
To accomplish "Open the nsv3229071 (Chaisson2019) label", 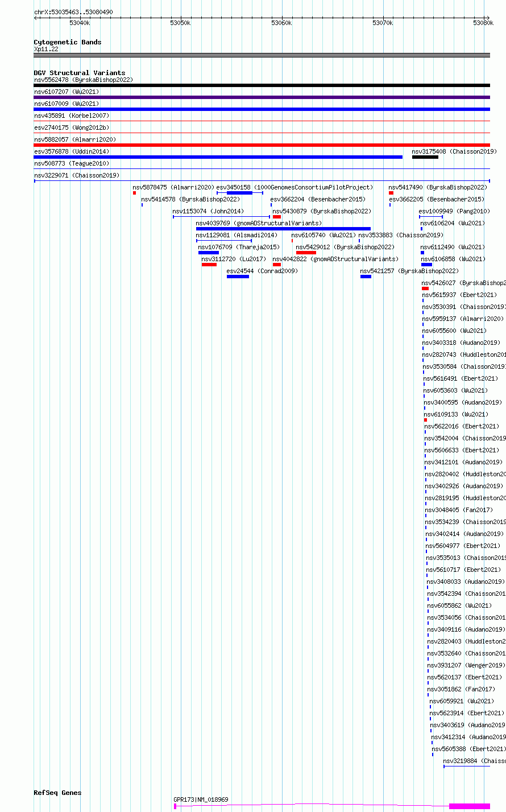I will (x=77, y=175).
